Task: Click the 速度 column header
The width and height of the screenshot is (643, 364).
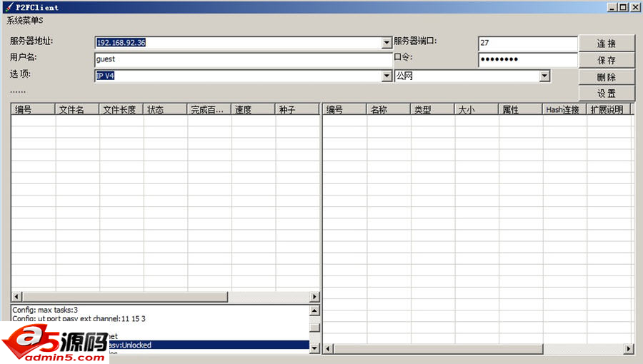Action: coord(254,109)
